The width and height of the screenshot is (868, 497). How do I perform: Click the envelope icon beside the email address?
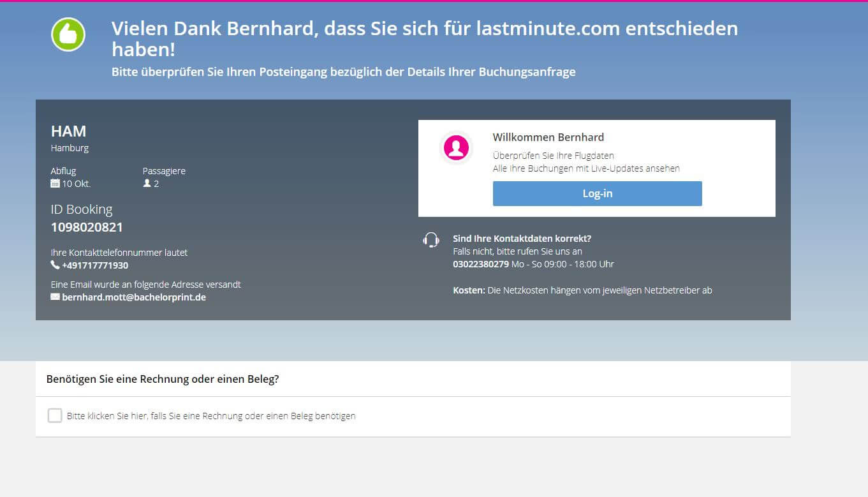coord(55,297)
